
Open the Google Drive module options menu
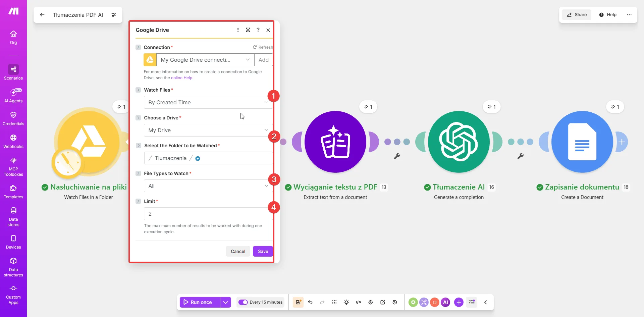238,30
